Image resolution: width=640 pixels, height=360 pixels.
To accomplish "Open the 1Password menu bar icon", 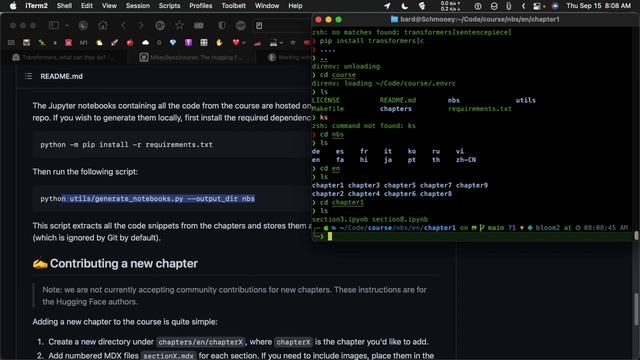I will (x=478, y=6).
